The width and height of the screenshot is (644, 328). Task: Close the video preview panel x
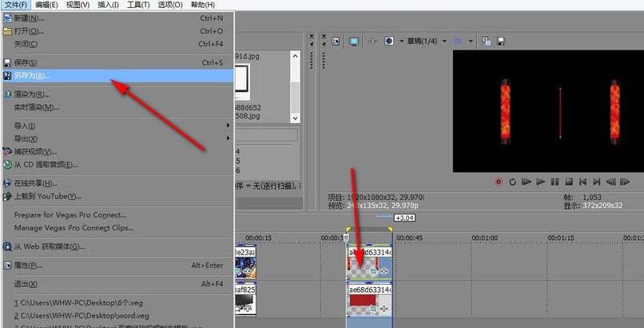click(x=324, y=36)
